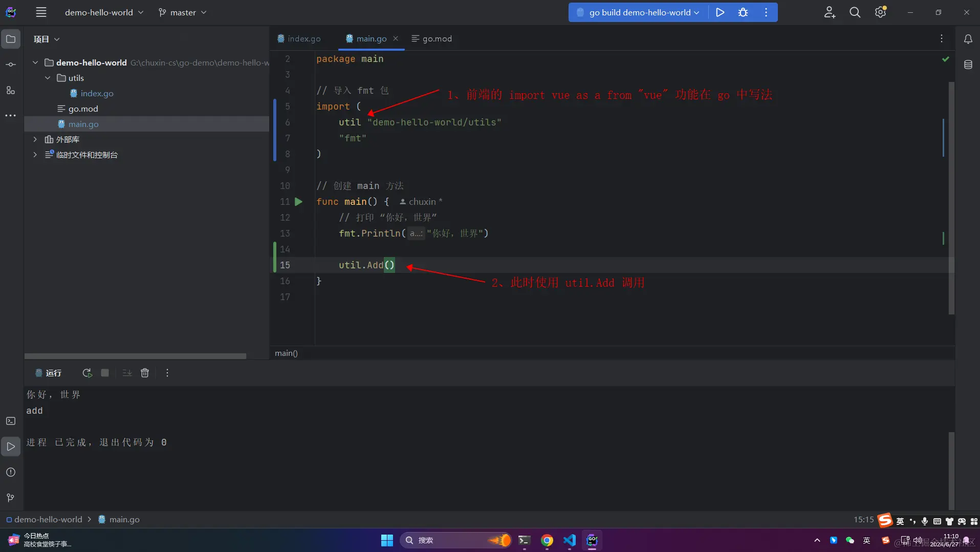Viewport: 980px width, 552px height.
Task: Debug the go build demo-hello-world configuration
Action: click(x=743, y=12)
